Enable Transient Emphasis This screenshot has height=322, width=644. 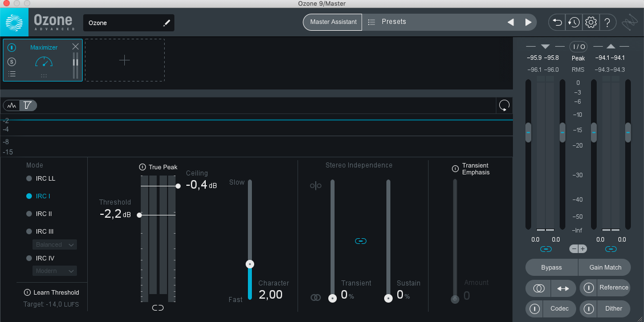coord(455,169)
